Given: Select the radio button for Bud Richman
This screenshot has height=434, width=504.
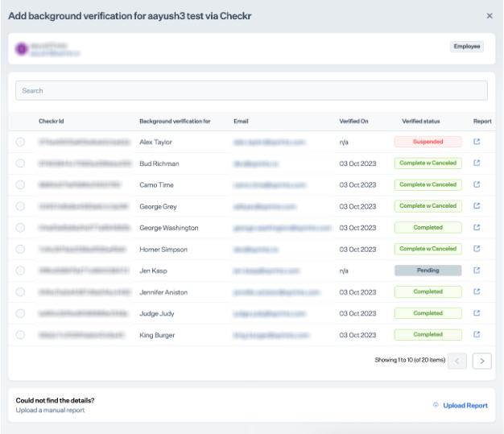Looking at the screenshot, I should coord(20,163).
